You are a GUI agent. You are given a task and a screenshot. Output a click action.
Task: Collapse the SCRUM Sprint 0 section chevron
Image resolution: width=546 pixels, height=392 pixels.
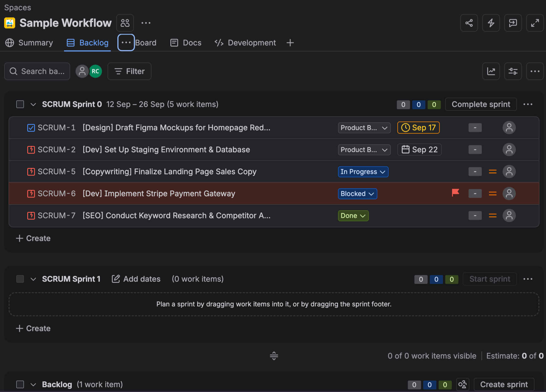point(33,104)
